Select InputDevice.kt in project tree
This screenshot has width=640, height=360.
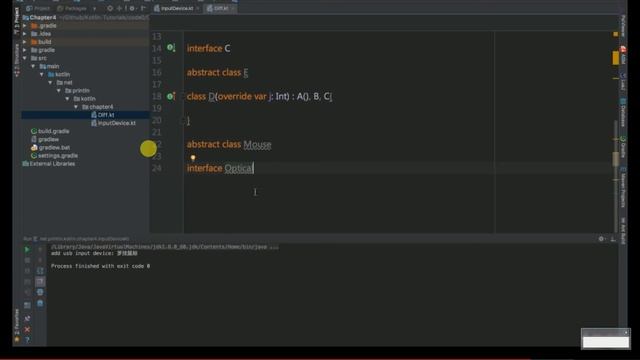coord(113,123)
